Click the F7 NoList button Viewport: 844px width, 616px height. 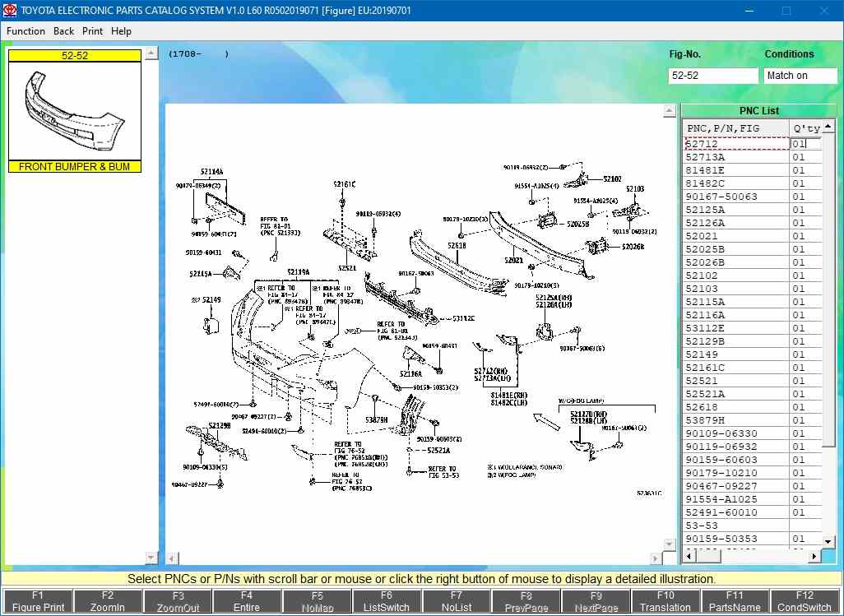pyautogui.click(x=457, y=601)
